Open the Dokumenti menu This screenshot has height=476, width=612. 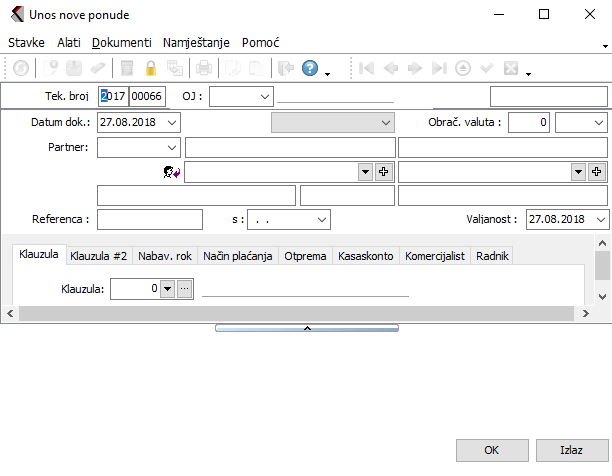point(122,43)
